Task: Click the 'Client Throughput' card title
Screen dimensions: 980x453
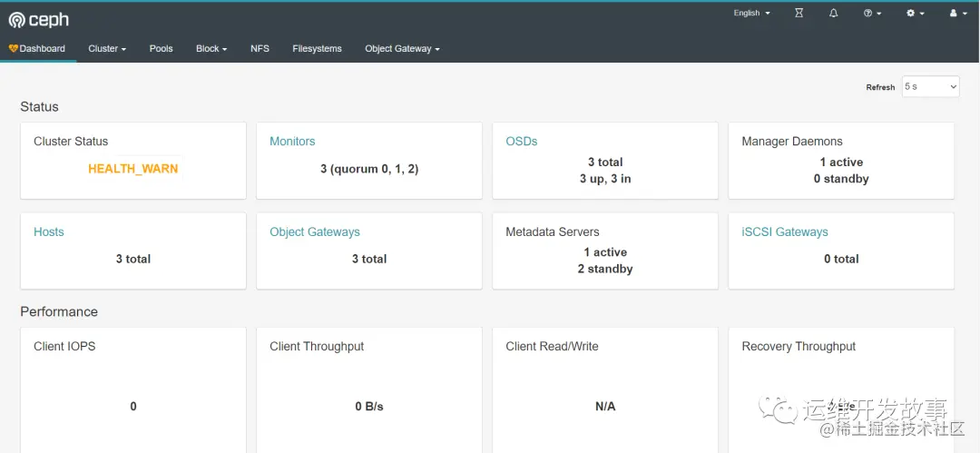Action: 317,347
